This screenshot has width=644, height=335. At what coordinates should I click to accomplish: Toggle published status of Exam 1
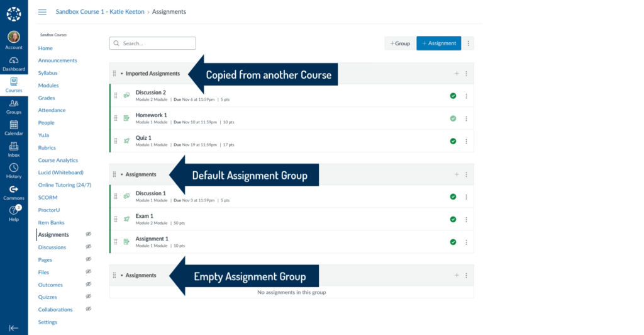(453, 219)
